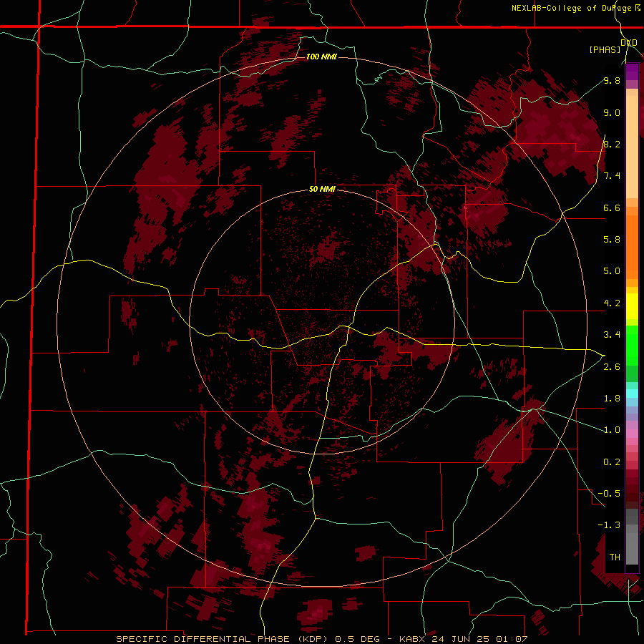Click the [PHAS] legend unit label
The image size is (644, 644).
tap(605, 49)
